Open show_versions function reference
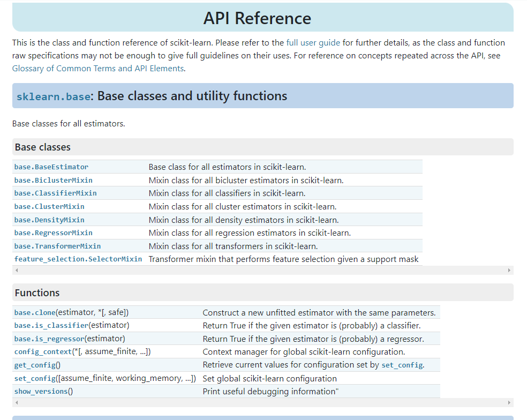The width and height of the screenshot is (527, 420). pos(41,392)
